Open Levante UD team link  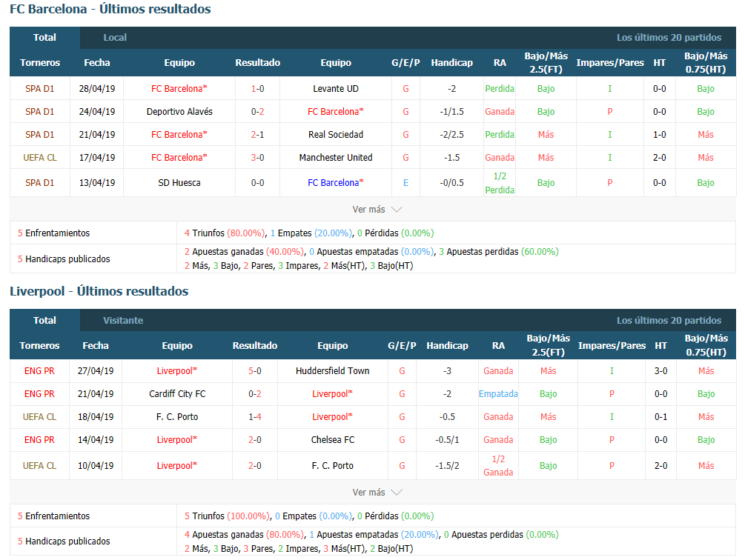tap(336, 89)
